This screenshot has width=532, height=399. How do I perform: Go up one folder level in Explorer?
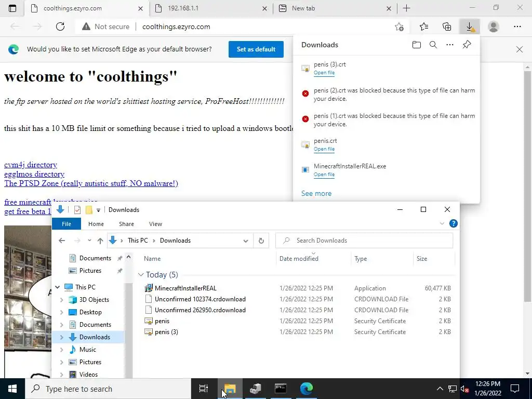[x=100, y=241]
